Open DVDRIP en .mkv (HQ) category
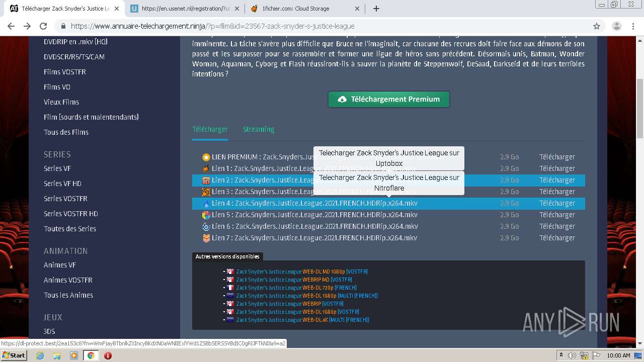This screenshot has width=644, height=362. 75,42
